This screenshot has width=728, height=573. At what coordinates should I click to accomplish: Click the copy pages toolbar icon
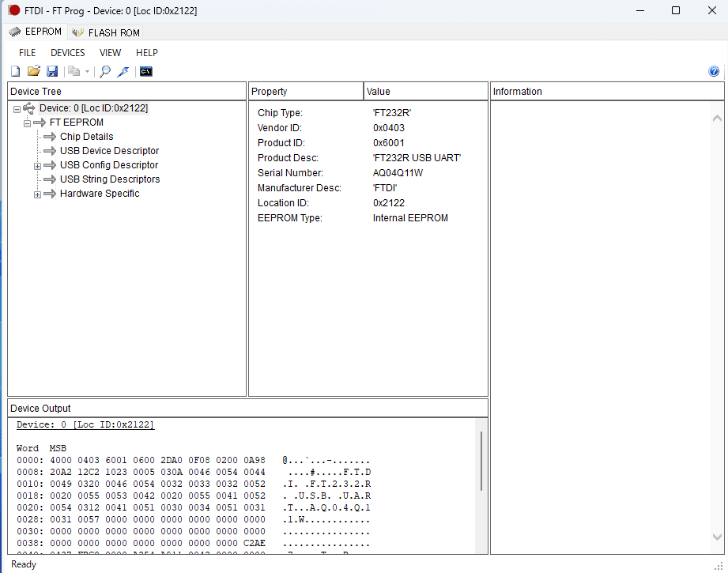click(74, 71)
